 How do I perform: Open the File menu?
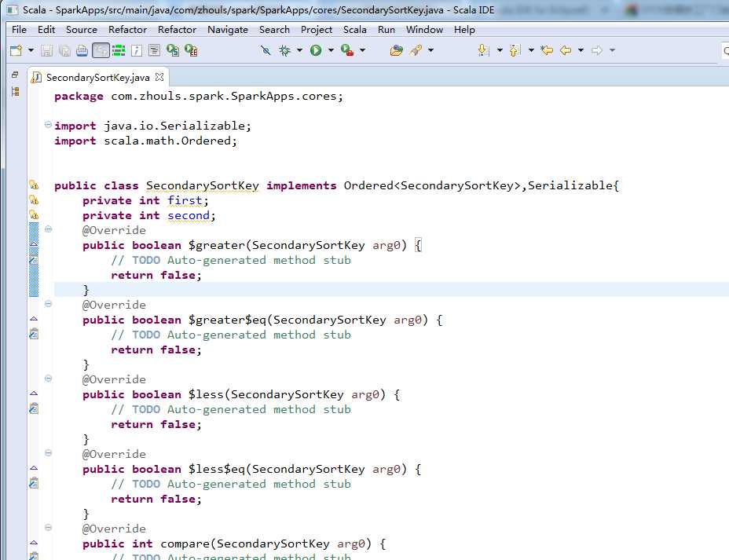(19, 29)
